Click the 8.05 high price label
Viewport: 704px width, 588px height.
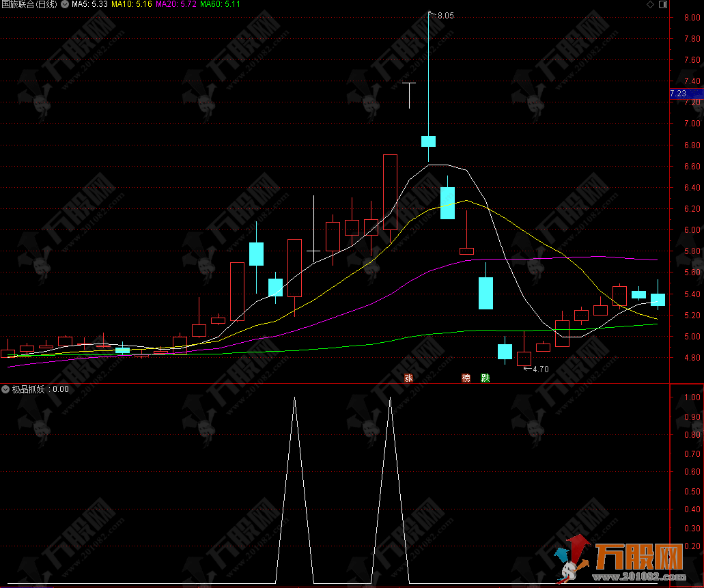[x=446, y=16]
